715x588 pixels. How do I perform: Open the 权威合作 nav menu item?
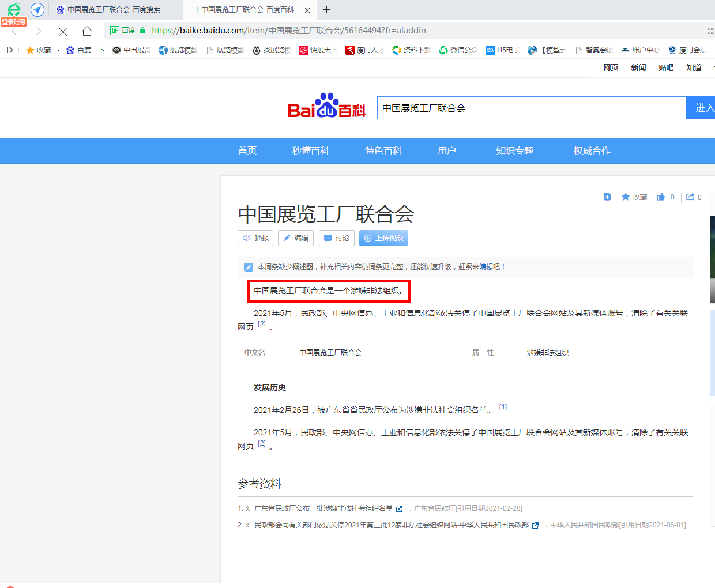[x=592, y=151]
